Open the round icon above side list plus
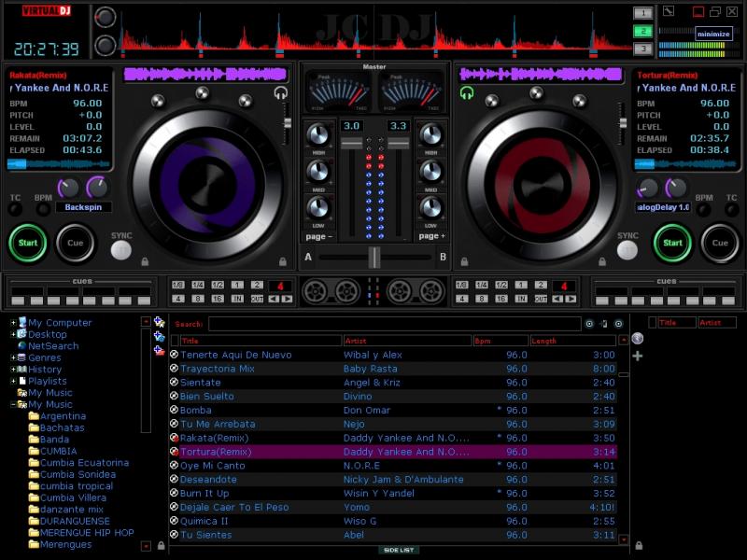747x560 pixels. (638, 339)
